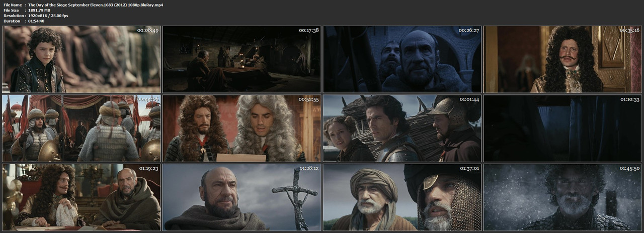This screenshot has width=644, height=233.
Task: Open the thumbnail at 00:17:38
Action: (x=242, y=59)
